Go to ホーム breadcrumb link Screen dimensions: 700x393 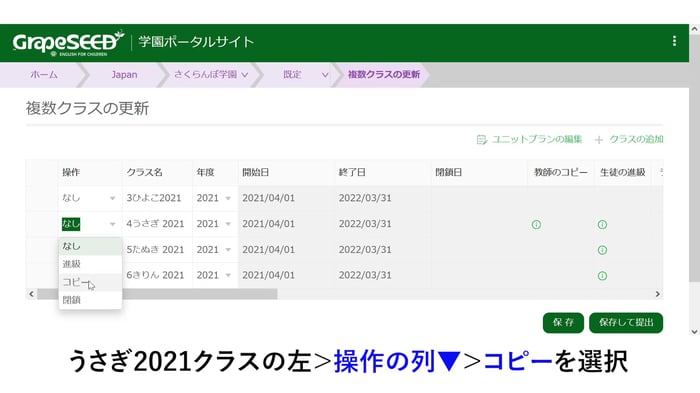44,75
